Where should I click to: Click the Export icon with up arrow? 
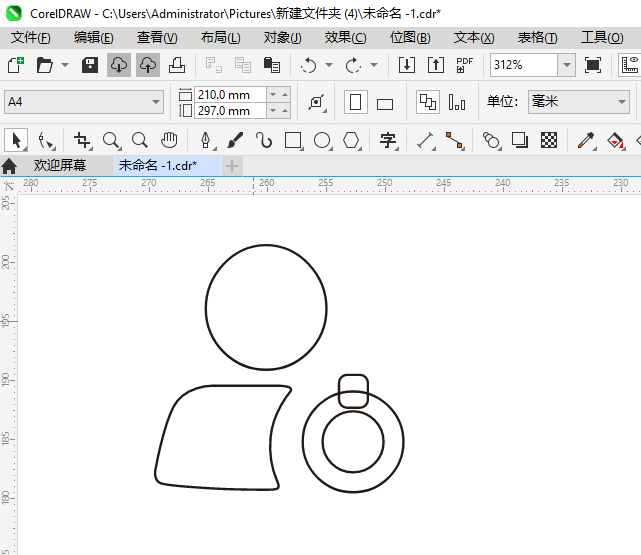[x=436, y=65]
